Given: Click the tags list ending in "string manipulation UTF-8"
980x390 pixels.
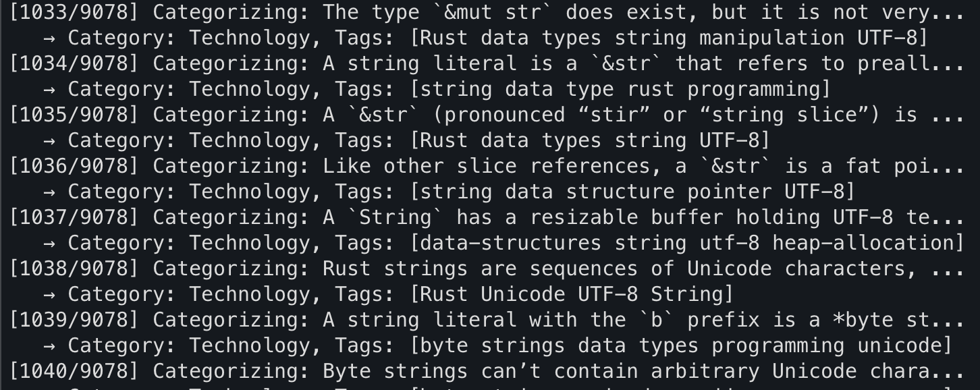Looking at the screenshot, I should [669, 38].
